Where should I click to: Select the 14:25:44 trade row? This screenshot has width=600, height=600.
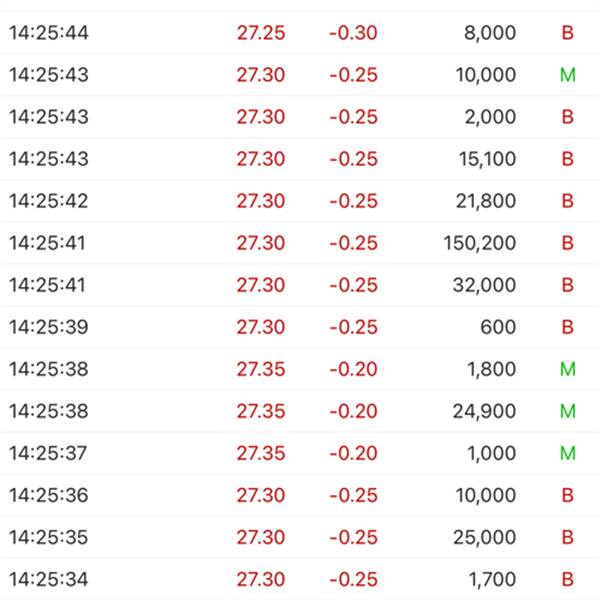point(300,33)
